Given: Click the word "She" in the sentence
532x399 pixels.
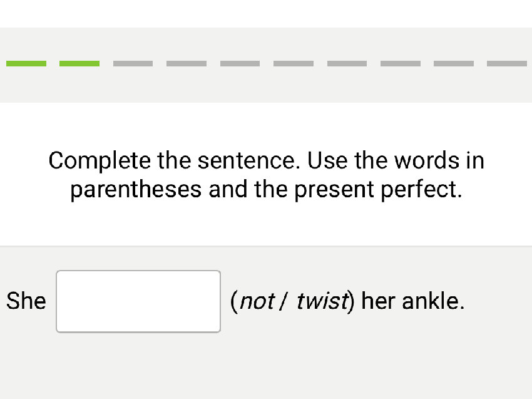Looking at the screenshot, I should (26, 301).
